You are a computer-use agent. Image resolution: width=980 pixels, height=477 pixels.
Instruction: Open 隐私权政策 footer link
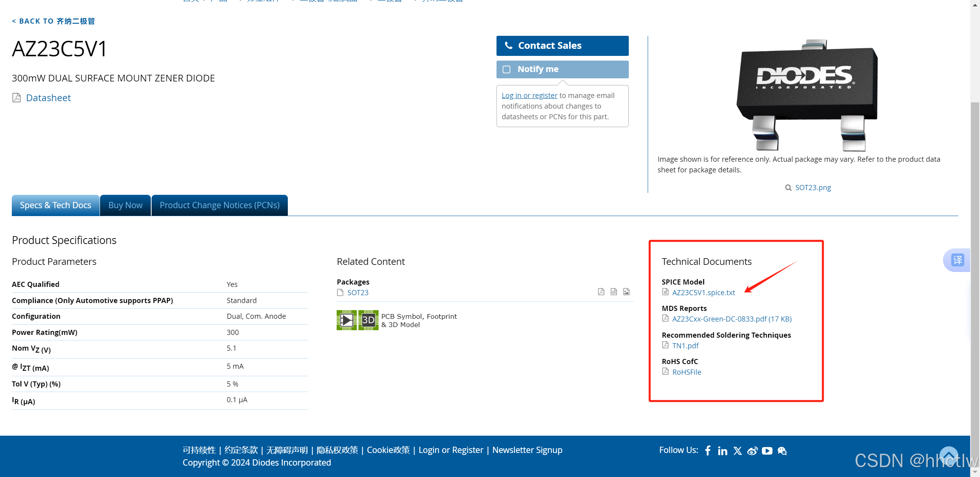(337, 450)
